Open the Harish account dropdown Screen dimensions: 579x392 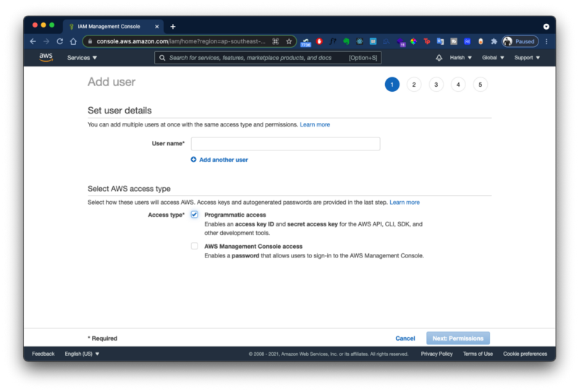(461, 58)
